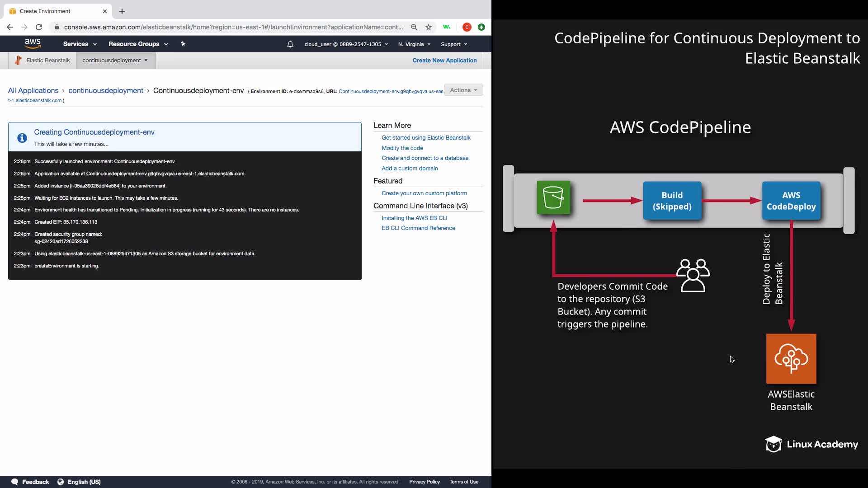
Task: Click the zoom magnifier in the address bar
Action: click(414, 27)
